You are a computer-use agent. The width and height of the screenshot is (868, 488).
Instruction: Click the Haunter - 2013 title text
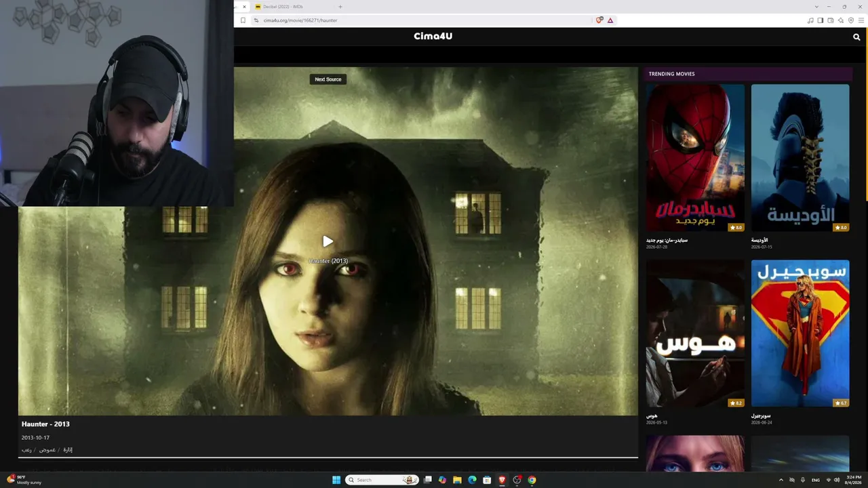[45, 424]
